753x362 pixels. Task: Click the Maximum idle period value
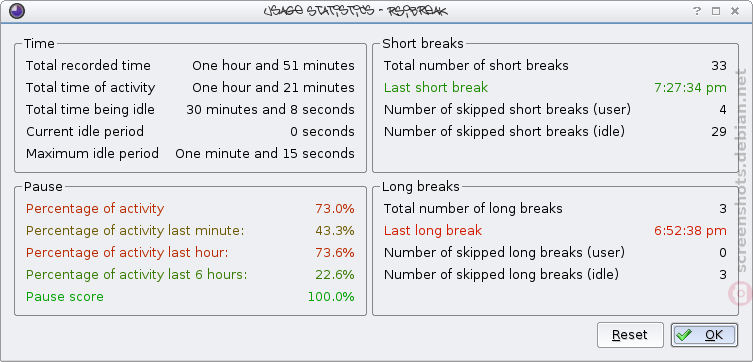pos(265,154)
